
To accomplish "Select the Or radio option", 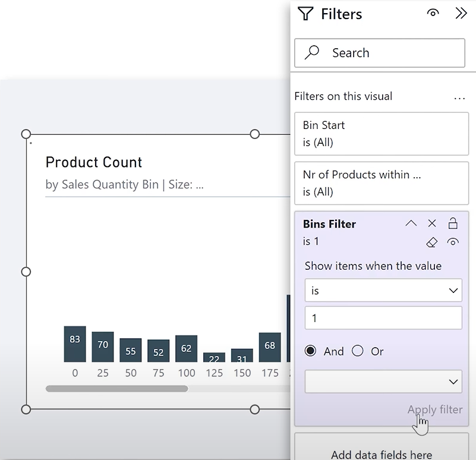I will pyautogui.click(x=357, y=351).
